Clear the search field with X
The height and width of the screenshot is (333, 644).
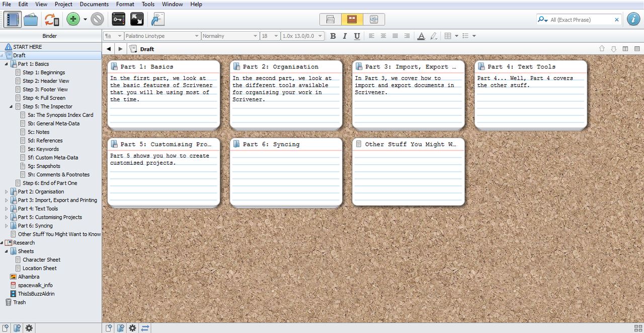click(x=617, y=20)
